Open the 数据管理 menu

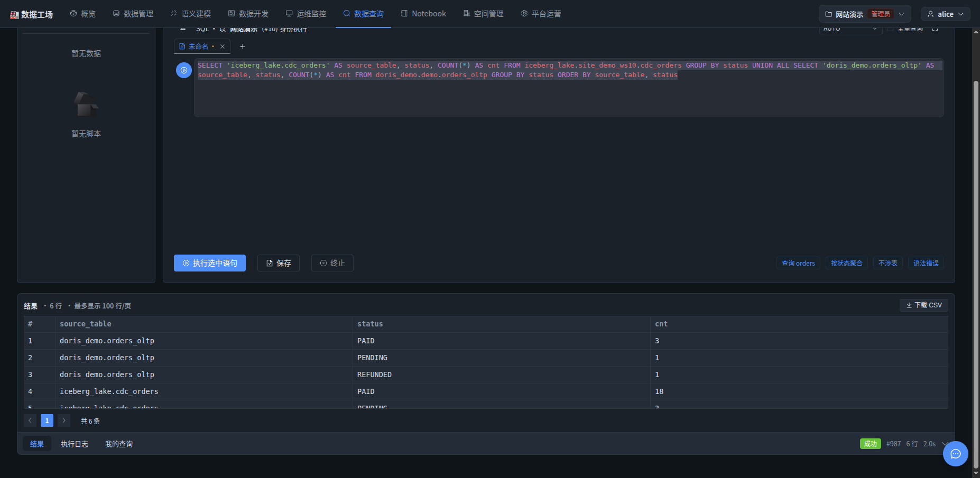(133, 14)
